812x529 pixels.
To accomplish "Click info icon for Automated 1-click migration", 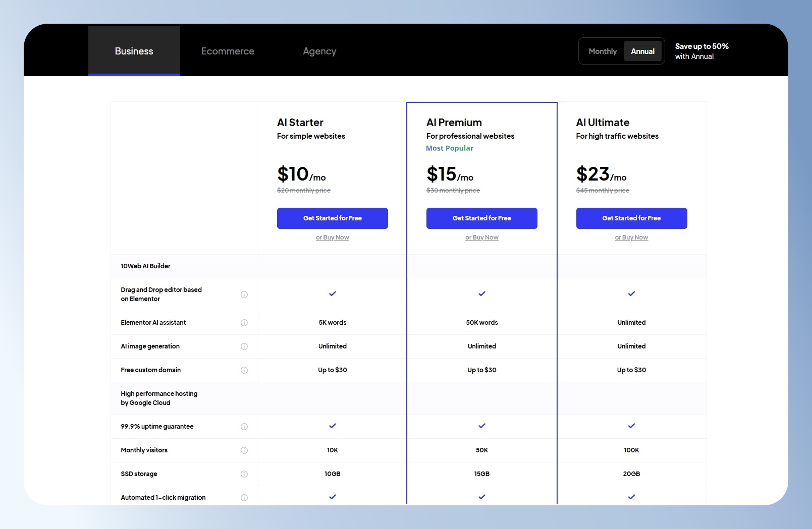I will 244,498.
